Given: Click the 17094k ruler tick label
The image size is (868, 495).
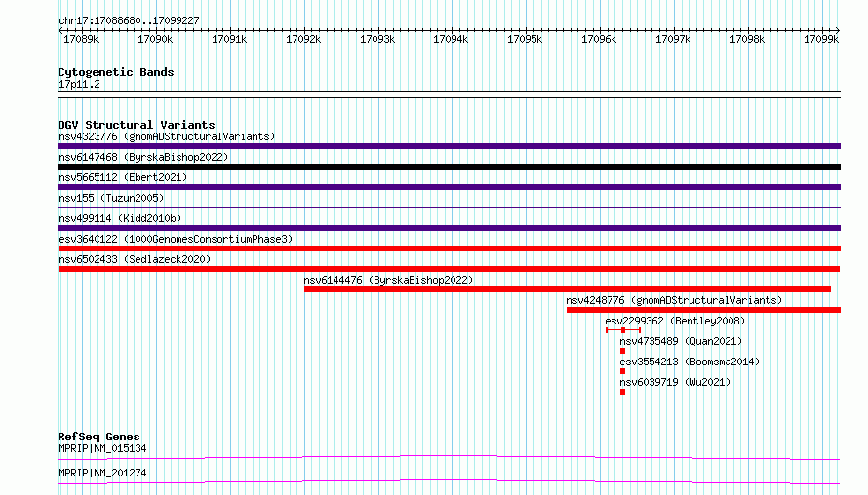Looking at the screenshot, I should pos(451,39).
